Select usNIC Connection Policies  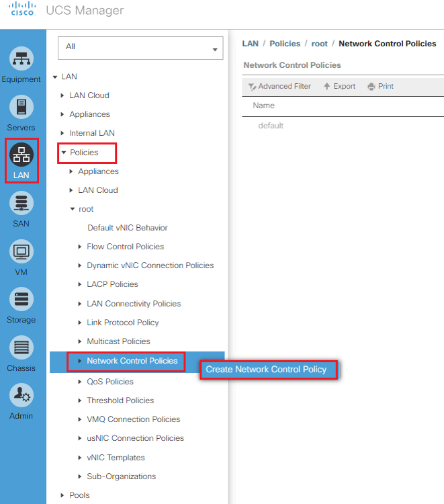(x=135, y=438)
